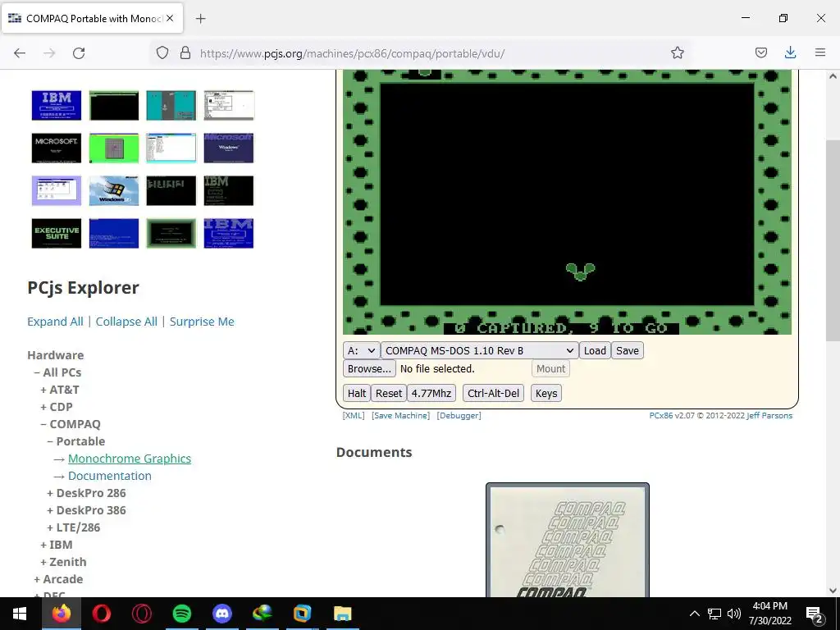Open red Opera browser from taskbar
Image resolution: width=840 pixels, height=630 pixels.
click(x=101, y=614)
